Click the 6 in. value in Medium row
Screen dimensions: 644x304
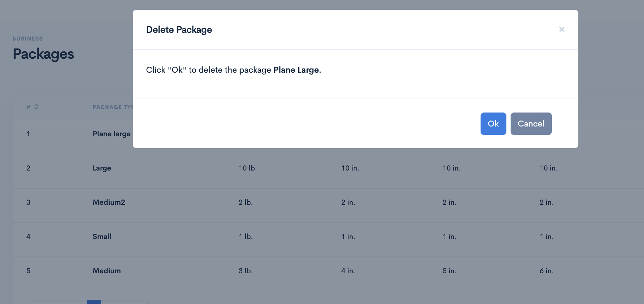[547, 271]
